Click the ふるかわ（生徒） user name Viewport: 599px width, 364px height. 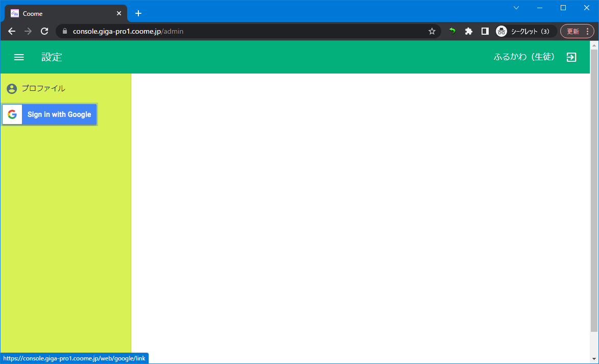(x=524, y=57)
